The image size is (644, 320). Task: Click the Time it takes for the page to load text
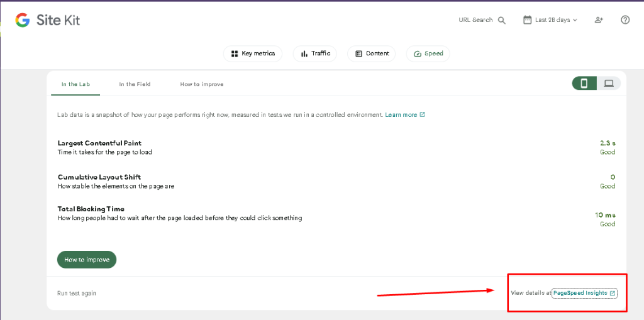105,152
